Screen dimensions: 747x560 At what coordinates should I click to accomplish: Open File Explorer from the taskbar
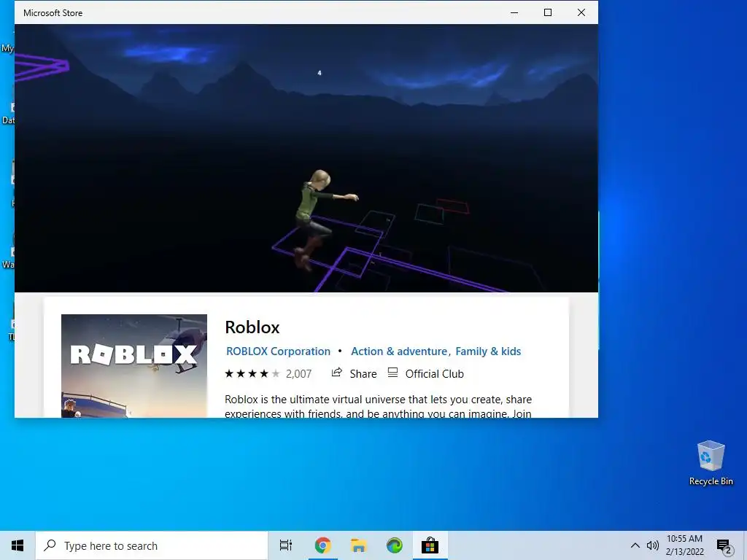point(358,545)
